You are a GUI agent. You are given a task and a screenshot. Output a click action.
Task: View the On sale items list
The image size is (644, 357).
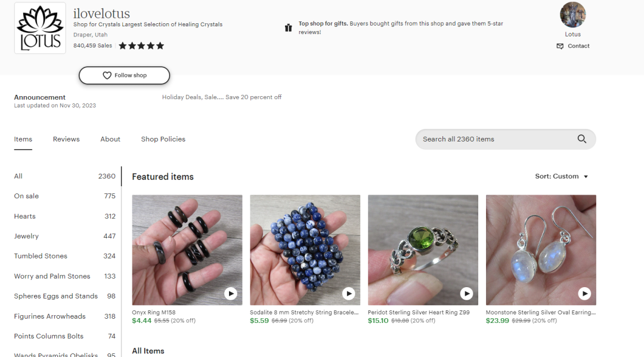(26, 196)
